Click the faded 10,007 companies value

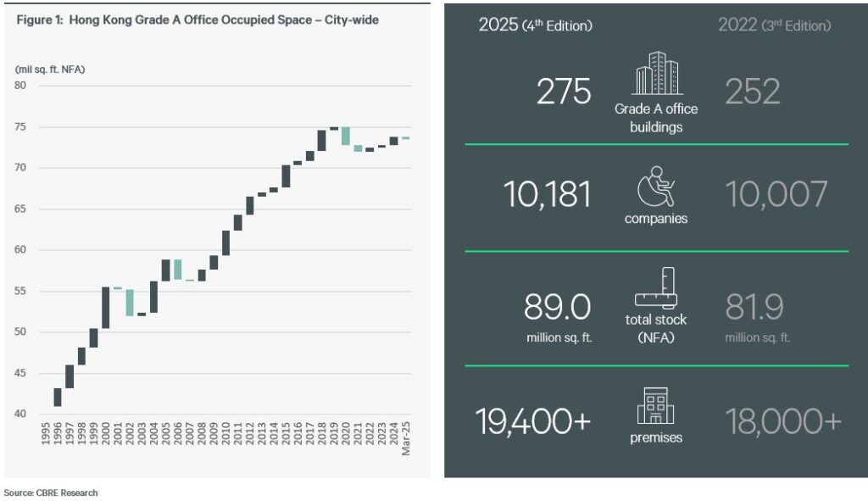(x=776, y=195)
